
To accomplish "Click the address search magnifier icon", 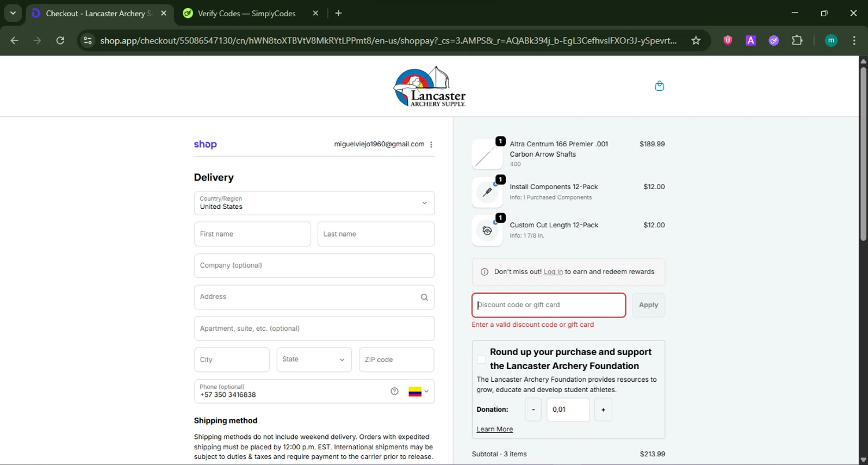I will pos(424,297).
